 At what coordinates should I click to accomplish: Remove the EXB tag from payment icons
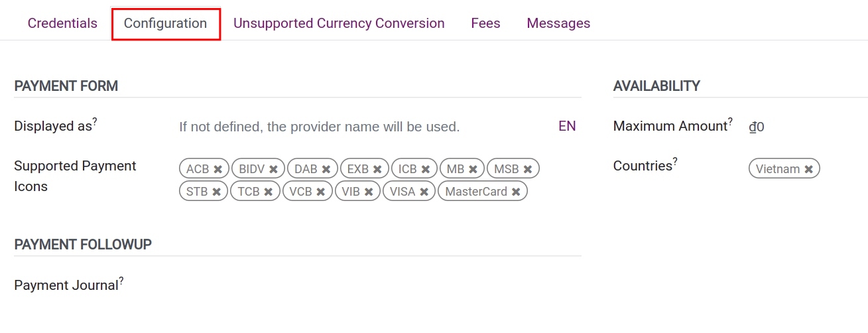tap(377, 169)
